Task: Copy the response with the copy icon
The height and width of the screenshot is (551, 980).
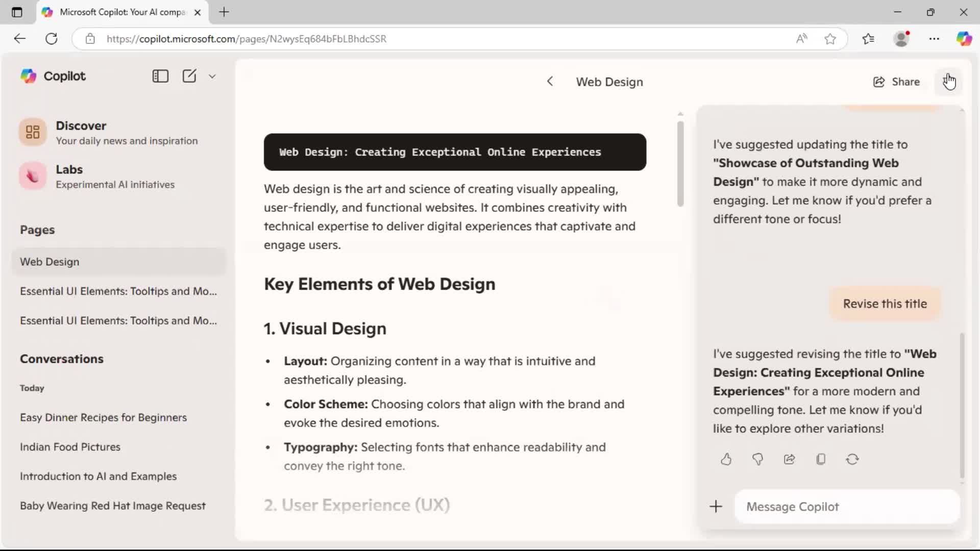Action: pos(821,459)
